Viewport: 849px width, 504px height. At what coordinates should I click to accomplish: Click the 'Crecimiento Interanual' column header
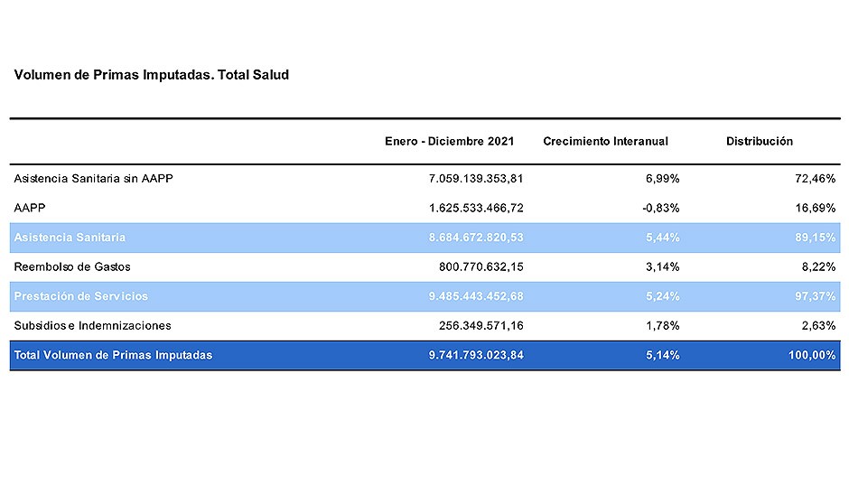click(605, 141)
